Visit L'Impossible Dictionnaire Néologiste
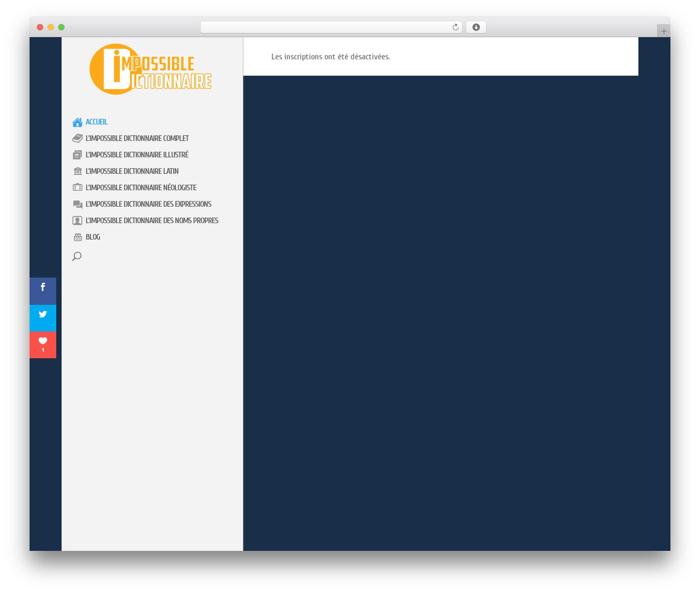Viewport: 700px width, 593px height. 141,188
